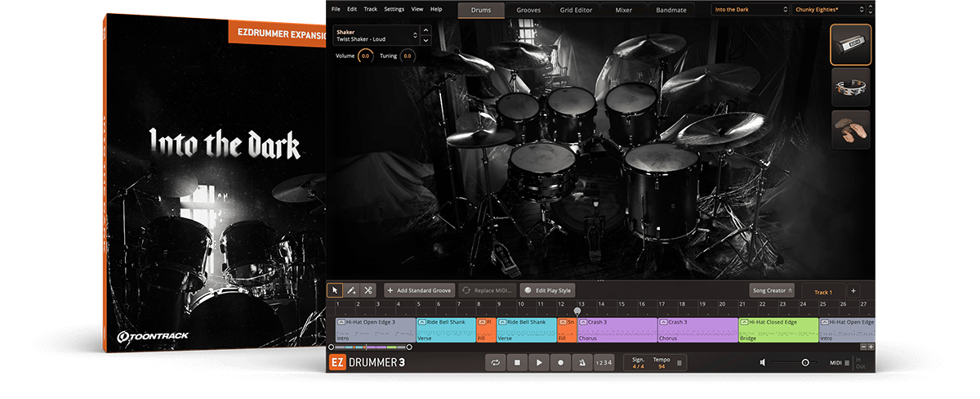980x399 pixels.
Task: Start playback with the Play button
Action: tap(538, 362)
